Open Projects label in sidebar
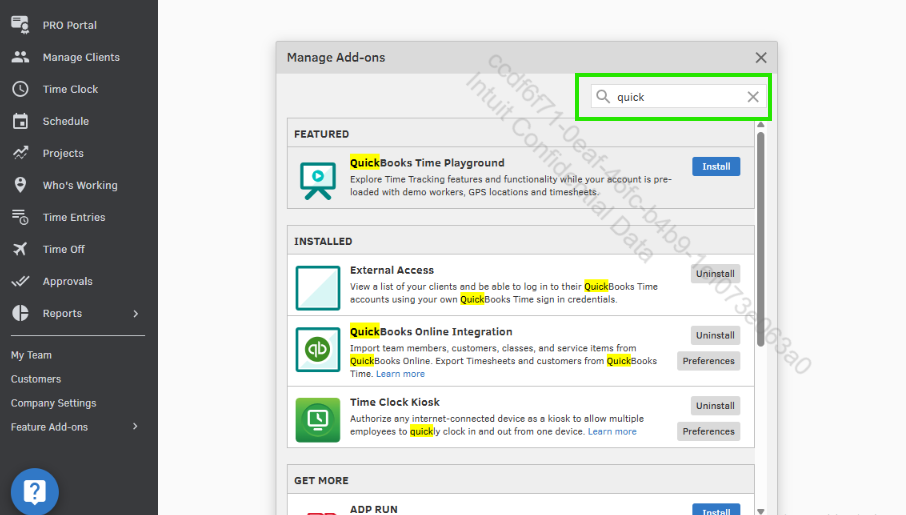 [x=63, y=153]
